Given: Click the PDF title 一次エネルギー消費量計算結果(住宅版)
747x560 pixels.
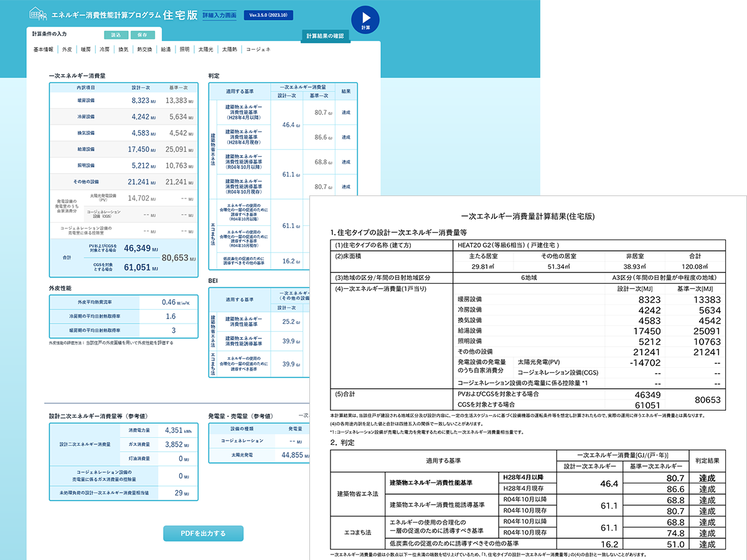Looking at the screenshot, I should (x=529, y=217).
